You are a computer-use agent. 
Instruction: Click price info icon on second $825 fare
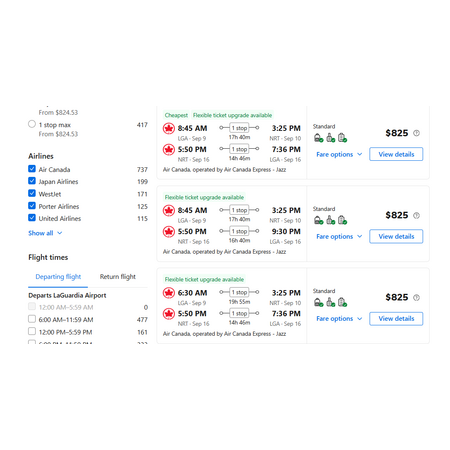pyautogui.click(x=416, y=215)
